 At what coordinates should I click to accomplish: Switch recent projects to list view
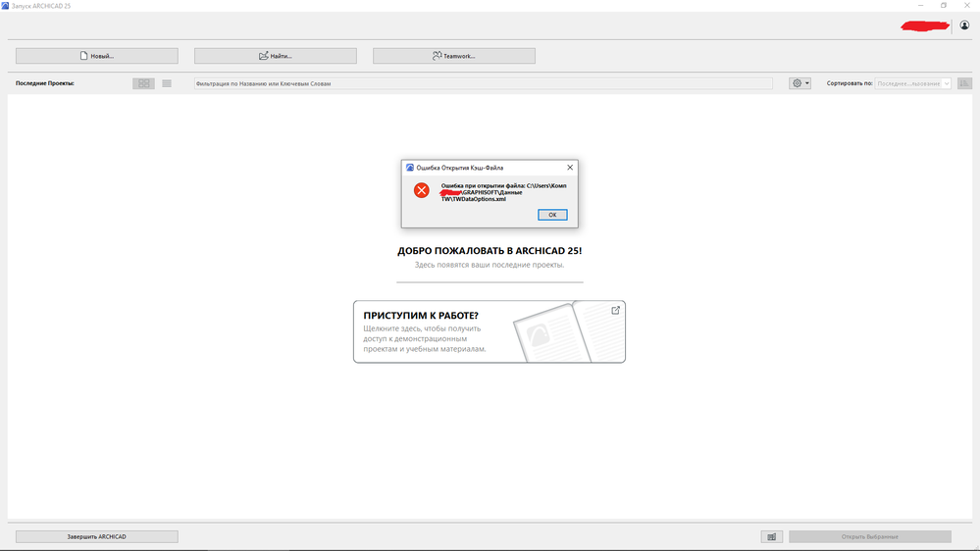[167, 83]
